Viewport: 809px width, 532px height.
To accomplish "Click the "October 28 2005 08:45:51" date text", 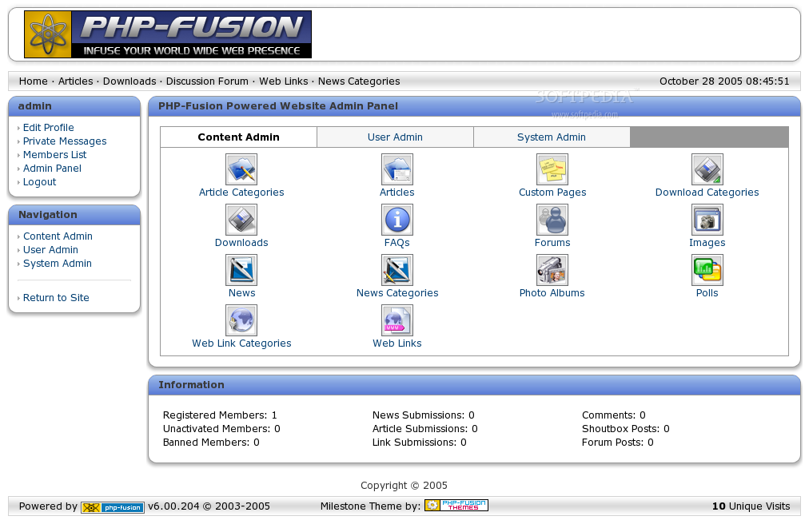I will pyautogui.click(x=724, y=81).
